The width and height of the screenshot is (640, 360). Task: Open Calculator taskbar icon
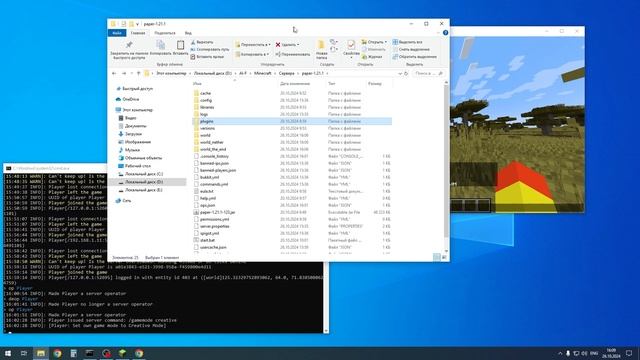[x=73, y=353]
